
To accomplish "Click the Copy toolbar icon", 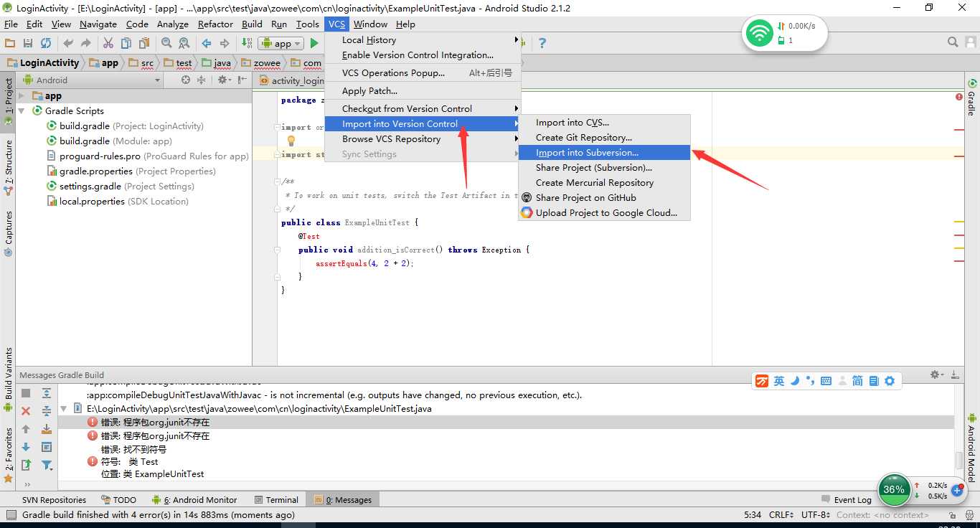I will click(126, 44).
